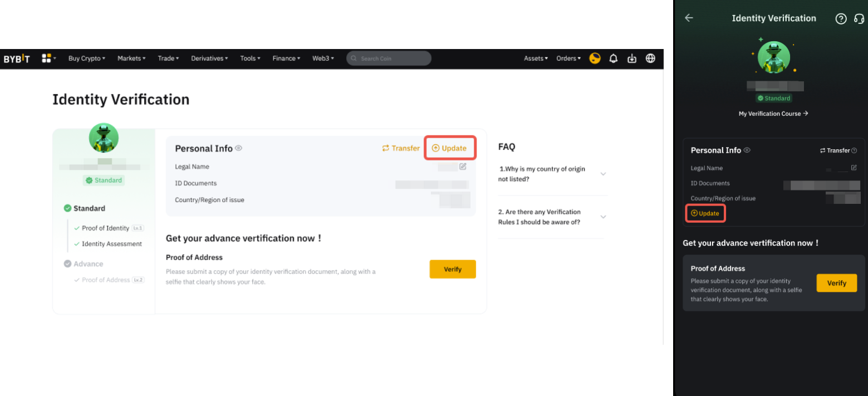Open the Markets menu
The height and width of the screenshot is (396, 868).
(131, 58)
